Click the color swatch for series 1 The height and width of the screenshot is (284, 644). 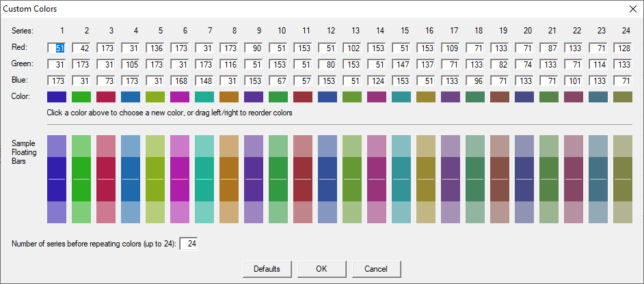tap(57, 97)
